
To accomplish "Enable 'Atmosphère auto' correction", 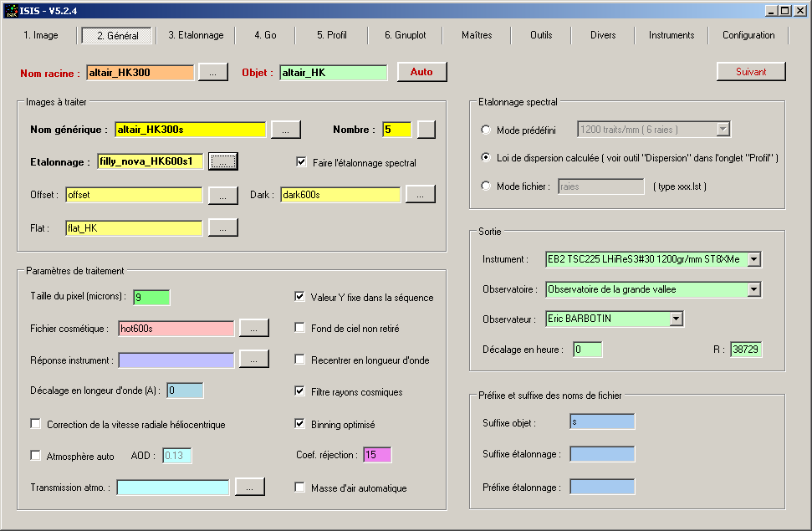I will pos(35,455).
